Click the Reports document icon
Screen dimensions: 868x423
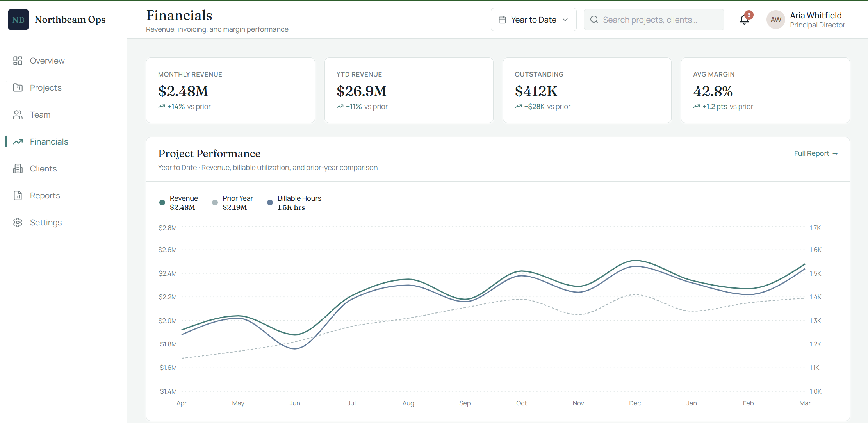click(x=18, y=195)
